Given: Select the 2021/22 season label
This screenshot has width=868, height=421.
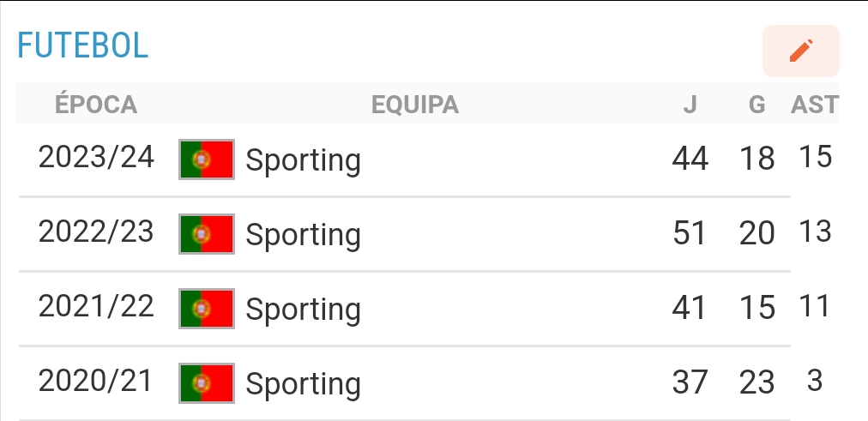Looking at the screenshot, I should pyautogui.click(x=97, y=307).
